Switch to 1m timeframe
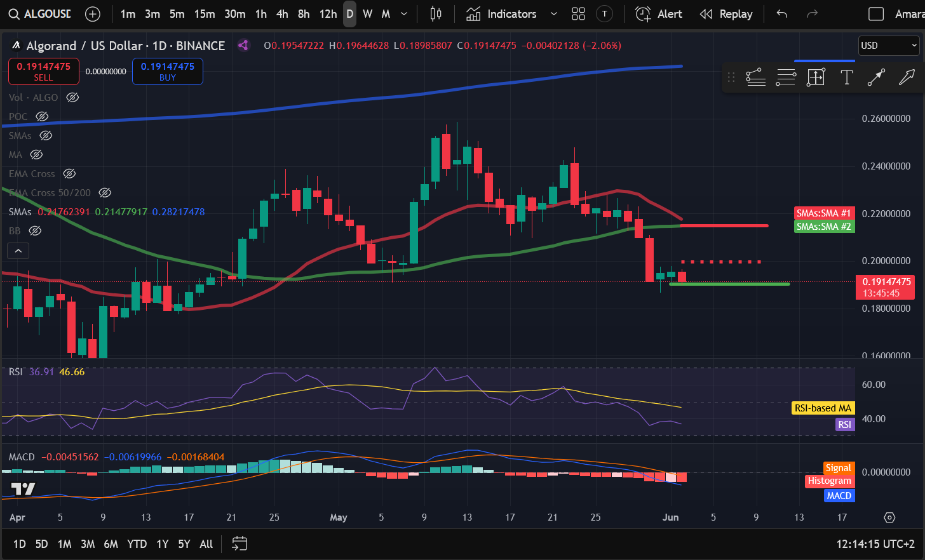The image size is (925, 560). coord(128,14)
